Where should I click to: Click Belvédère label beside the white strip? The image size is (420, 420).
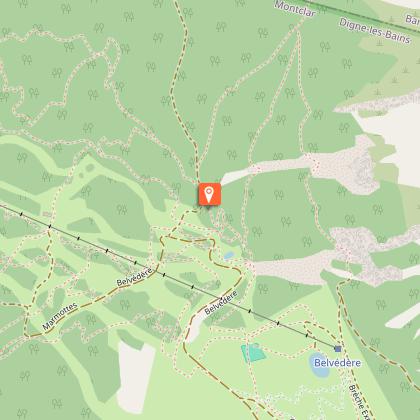click(x=221, y=303)
